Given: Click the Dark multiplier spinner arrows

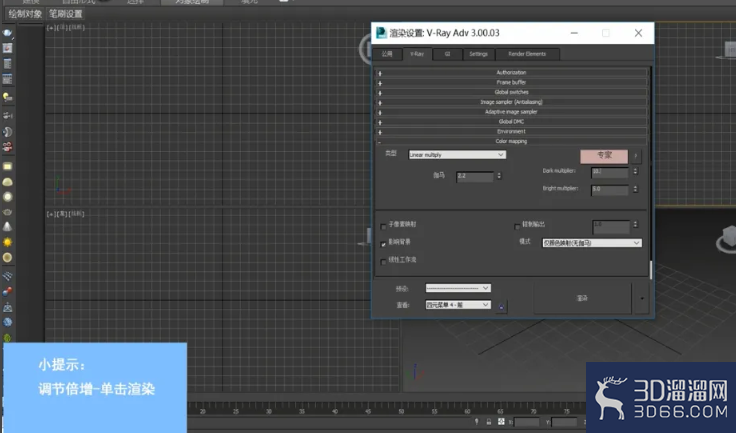Looking at the screenshot, I should pyautogui.click(x=635, y=171).
